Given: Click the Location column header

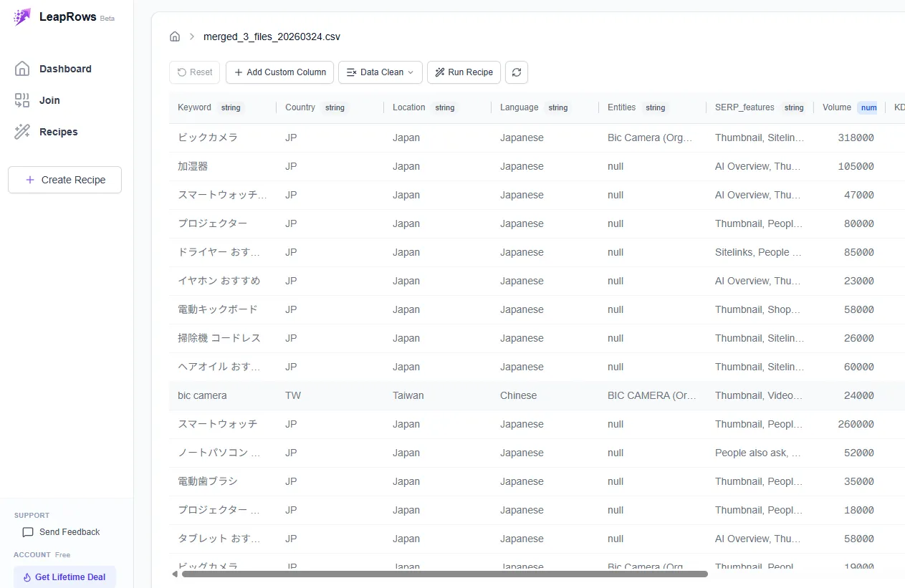Looking at the screenshot, I should (x=438, y=107).
